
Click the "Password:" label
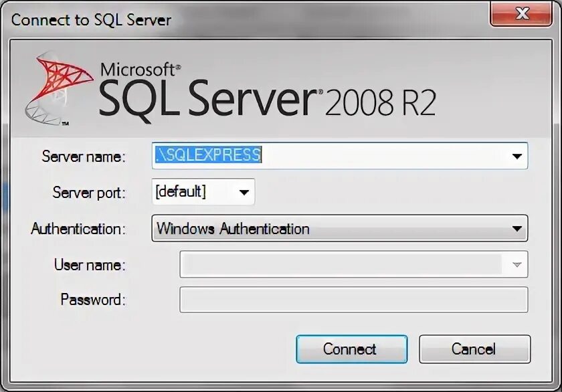pos(93,300)
